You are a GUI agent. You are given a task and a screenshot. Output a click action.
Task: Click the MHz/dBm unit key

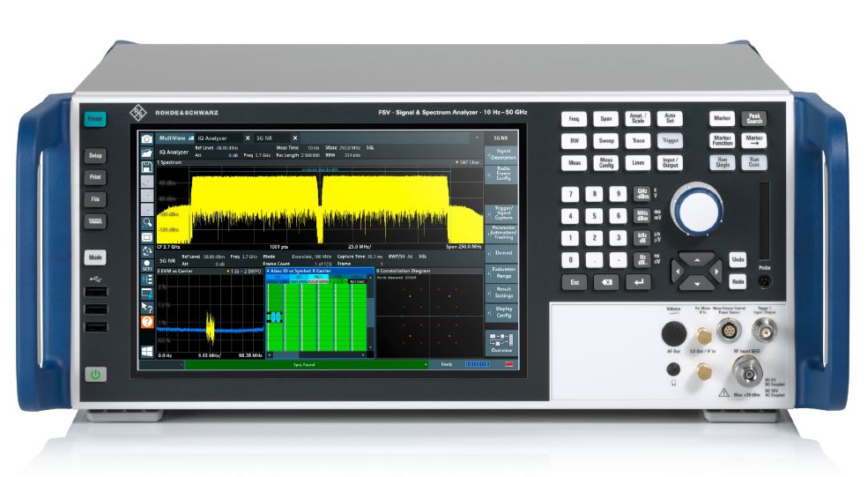(x=642, y=215)
